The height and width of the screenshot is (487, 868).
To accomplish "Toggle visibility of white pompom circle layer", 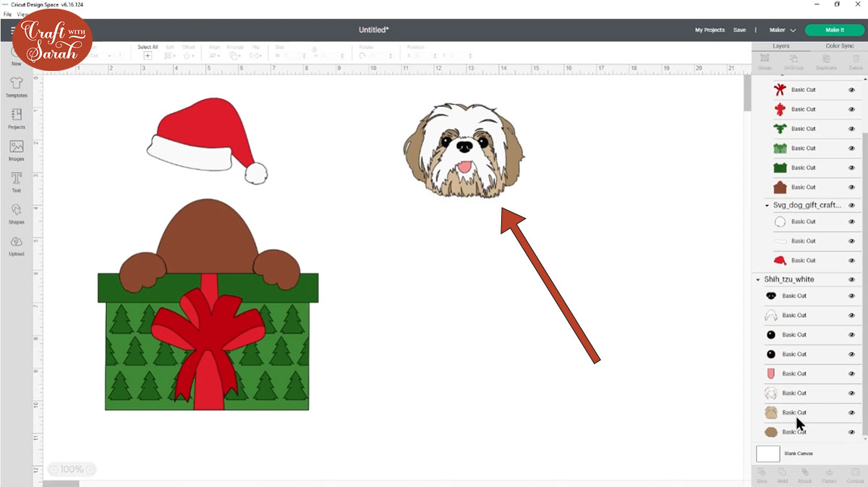I will click(x=851, y=221).
